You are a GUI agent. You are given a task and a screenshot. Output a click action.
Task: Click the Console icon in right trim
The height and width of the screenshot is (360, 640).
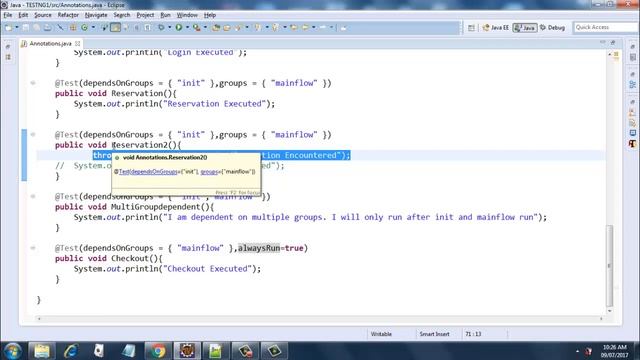(x=633, y=133)
